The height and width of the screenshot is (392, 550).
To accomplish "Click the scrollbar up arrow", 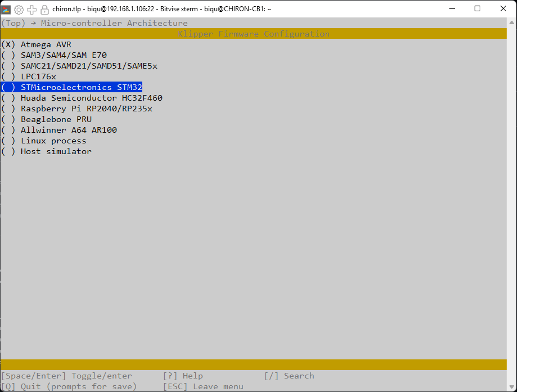I will 511,22.
